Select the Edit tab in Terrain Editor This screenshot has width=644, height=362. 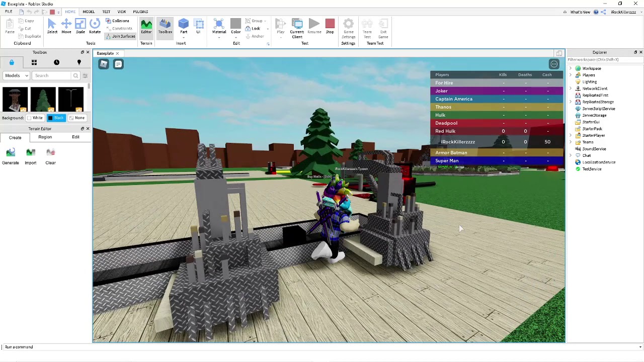75,137
